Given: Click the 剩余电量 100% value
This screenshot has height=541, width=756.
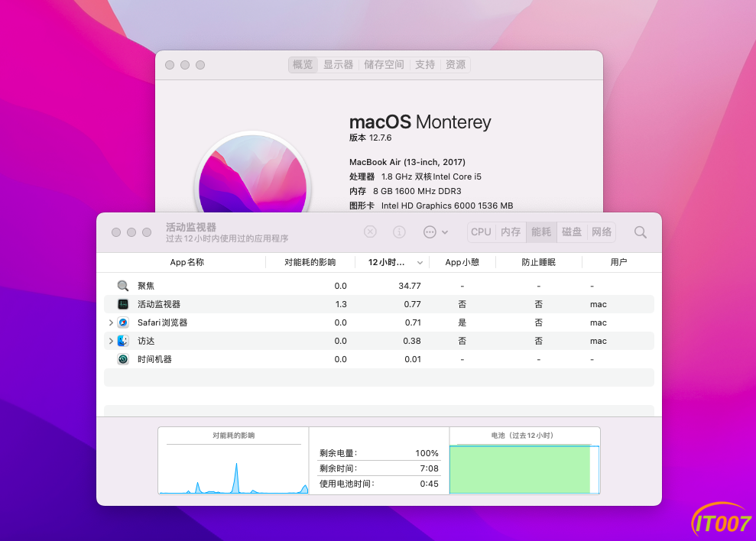Looking at the screenshot, I should (427, 453).
